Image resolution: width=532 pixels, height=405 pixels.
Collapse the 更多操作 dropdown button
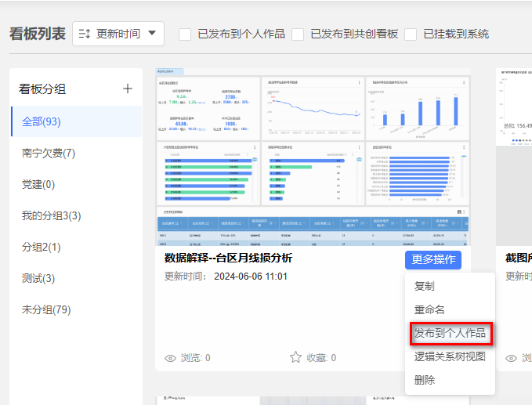pos(433,259)
